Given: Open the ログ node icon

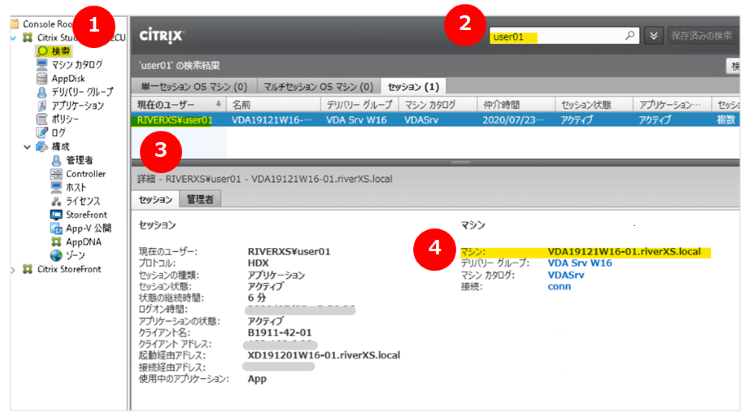Looking at the screenshot, I should [x=42, y=132].
